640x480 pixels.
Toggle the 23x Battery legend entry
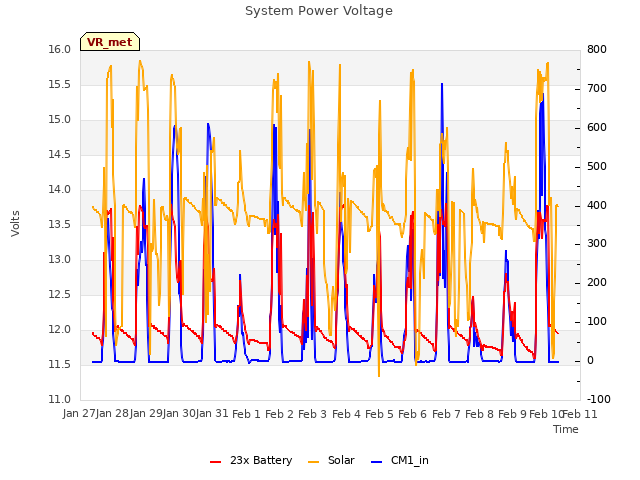click(251, 460)
